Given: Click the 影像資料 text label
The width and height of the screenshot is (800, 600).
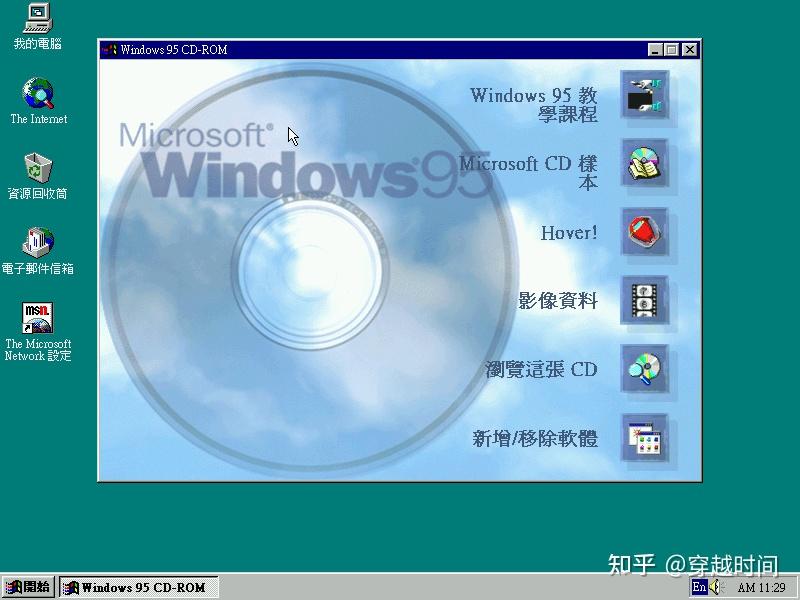Looking at the screenshot, I should coord(558,301).
